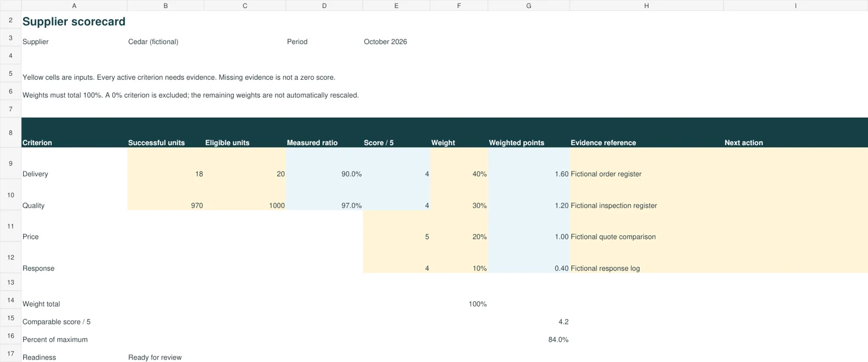Click the Successful units header cell

(x=165, y=132)
